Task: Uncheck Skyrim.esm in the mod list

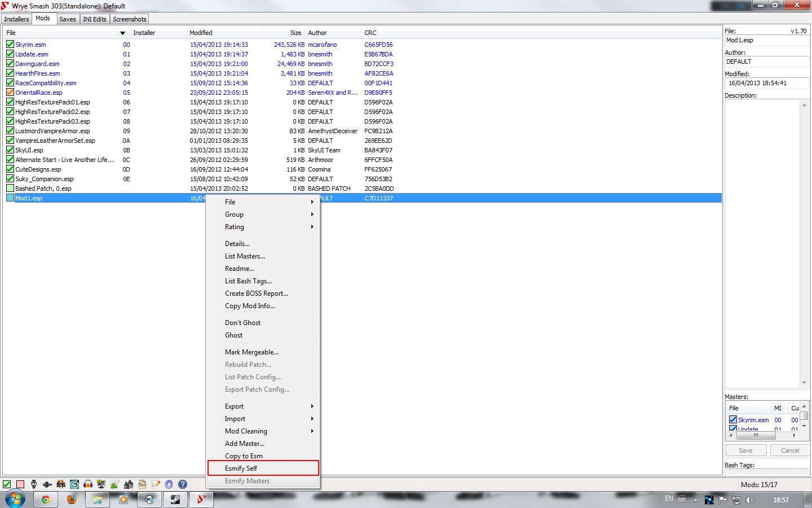Action: [10, 45]
